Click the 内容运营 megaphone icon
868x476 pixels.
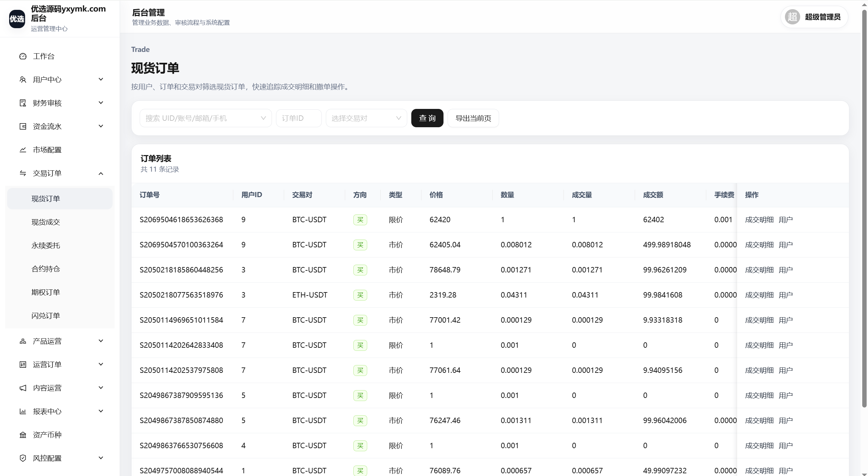coord(23,388)
